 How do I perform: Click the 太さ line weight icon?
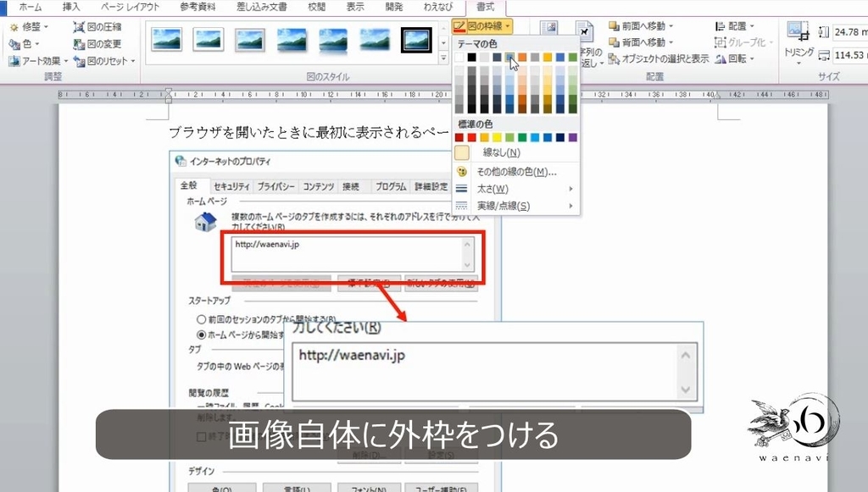(462, 189)
